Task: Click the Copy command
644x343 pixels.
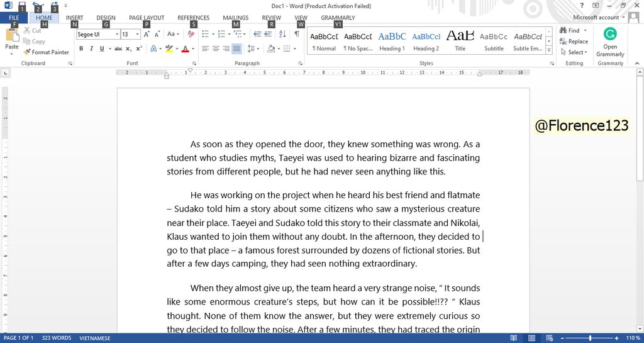Action: tap(34, 41)
